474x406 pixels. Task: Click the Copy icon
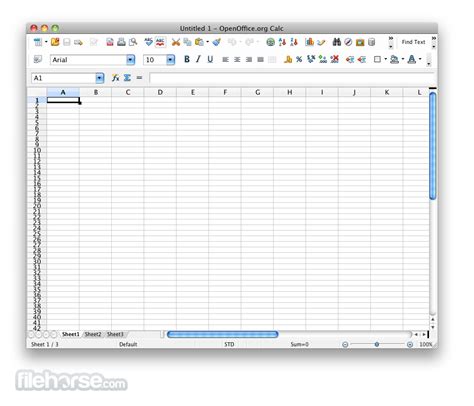coord(187,42)
